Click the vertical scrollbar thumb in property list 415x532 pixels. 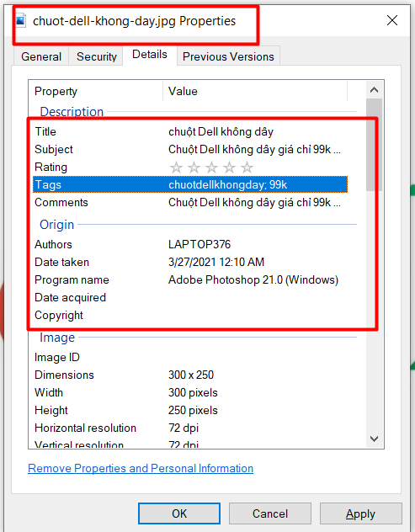(x=374, y=145)
